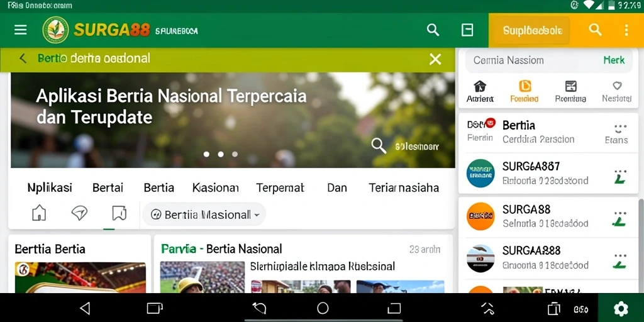Open the Dan menu item

point(337,187)
